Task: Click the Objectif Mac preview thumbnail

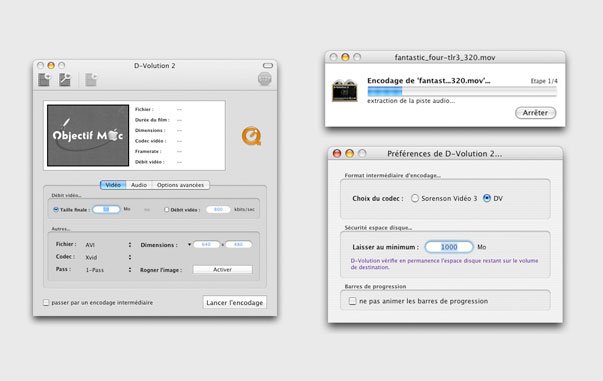Action: (x=88, y=135)
